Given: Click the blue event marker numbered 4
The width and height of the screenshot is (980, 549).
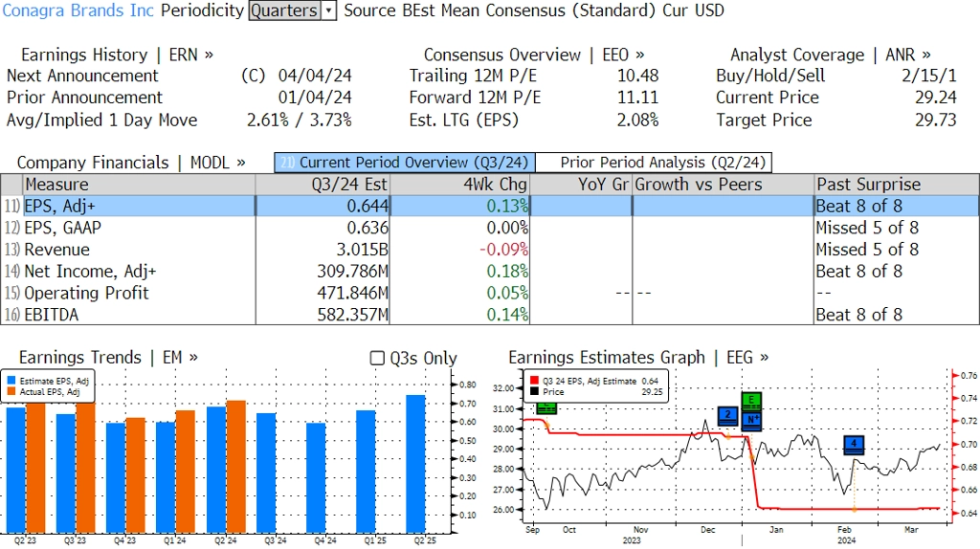Looking at the screenshot, I should pyautogui.click(x=854, y=445).
